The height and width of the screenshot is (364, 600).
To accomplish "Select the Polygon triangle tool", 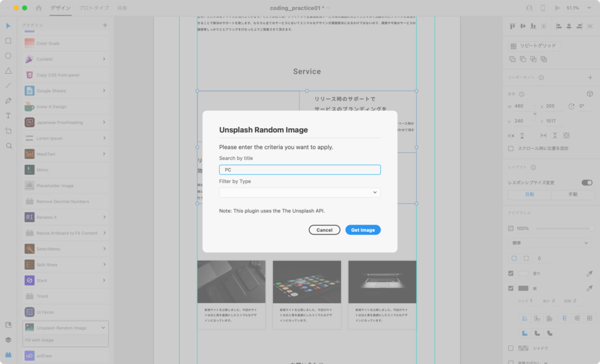I will pyautogui.click(x=8, y=71).
